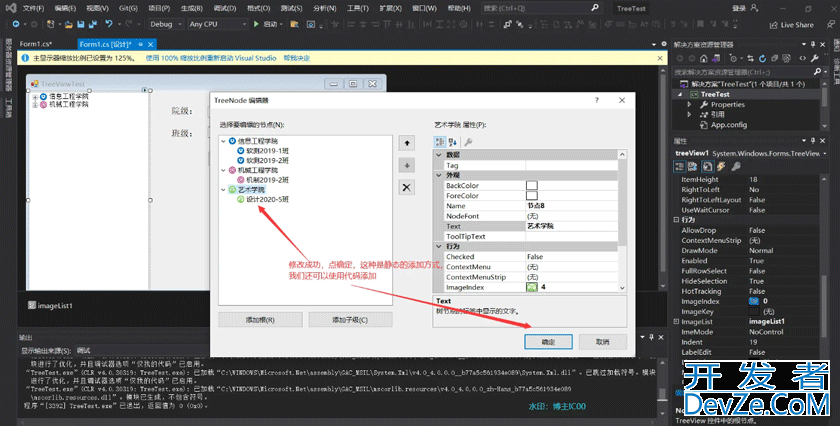Start debugging with the green play icon
The height and width of the screenshot is (426, 840).
click(x=256, y=24)
